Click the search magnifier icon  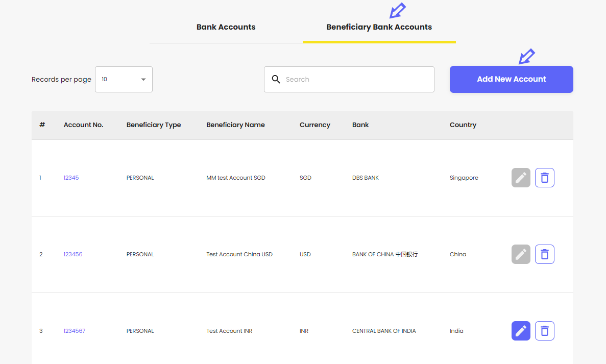pos(276,79)
